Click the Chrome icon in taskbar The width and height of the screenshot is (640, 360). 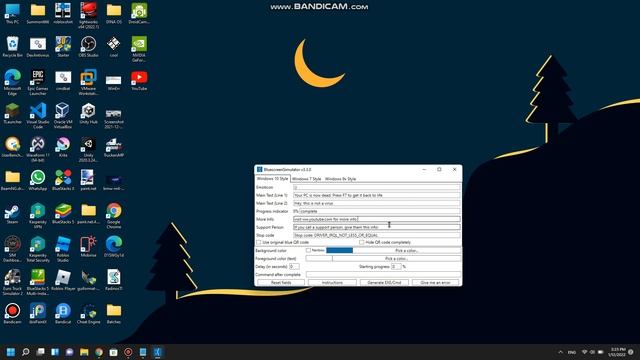point(99,352)
